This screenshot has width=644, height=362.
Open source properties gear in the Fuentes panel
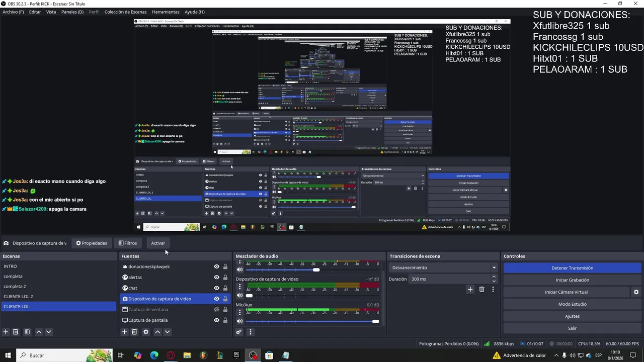[x=146, y=332]
